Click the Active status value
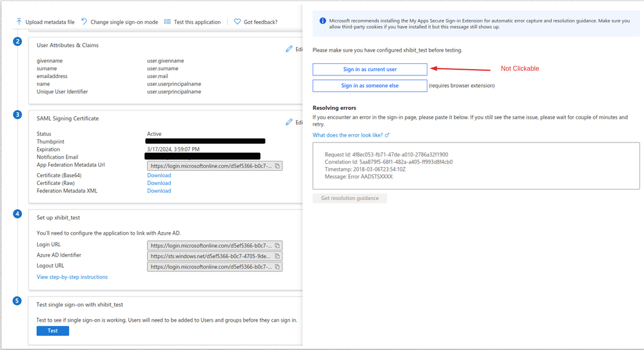 (154, 134)
